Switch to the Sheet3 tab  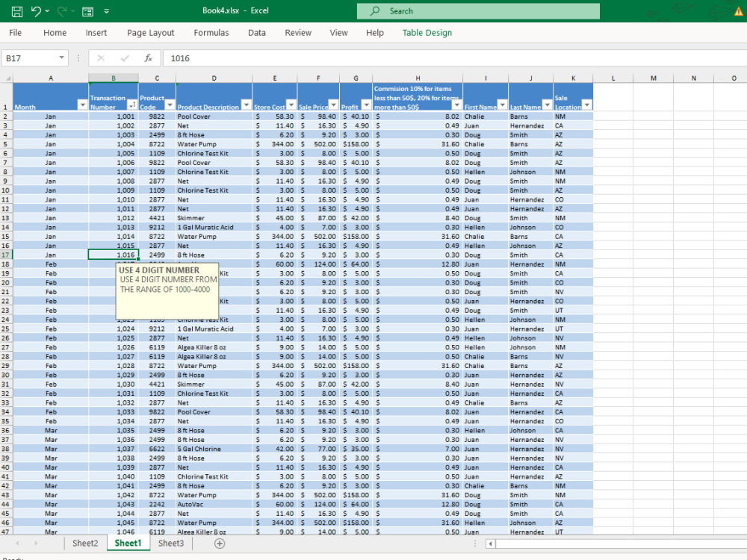(x=170, y=544)
